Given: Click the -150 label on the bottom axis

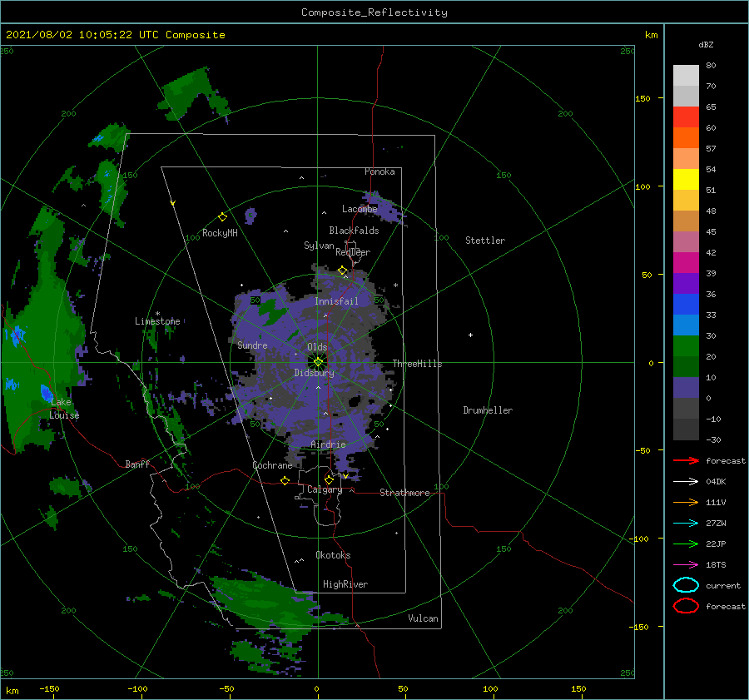Looking at the screenshot, I should pyautogui.click(x=49, y=688).
